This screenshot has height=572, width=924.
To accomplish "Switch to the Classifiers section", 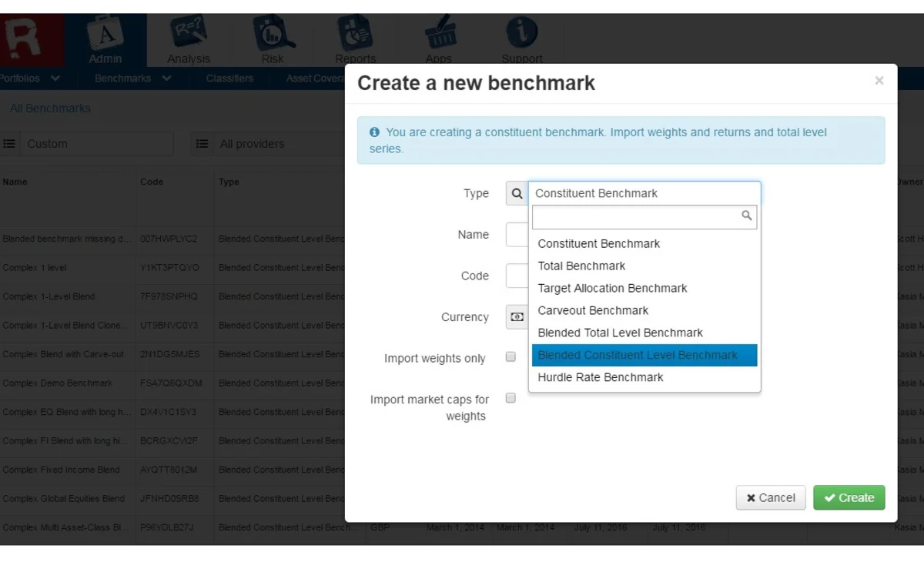I will [x=229, y=79].
